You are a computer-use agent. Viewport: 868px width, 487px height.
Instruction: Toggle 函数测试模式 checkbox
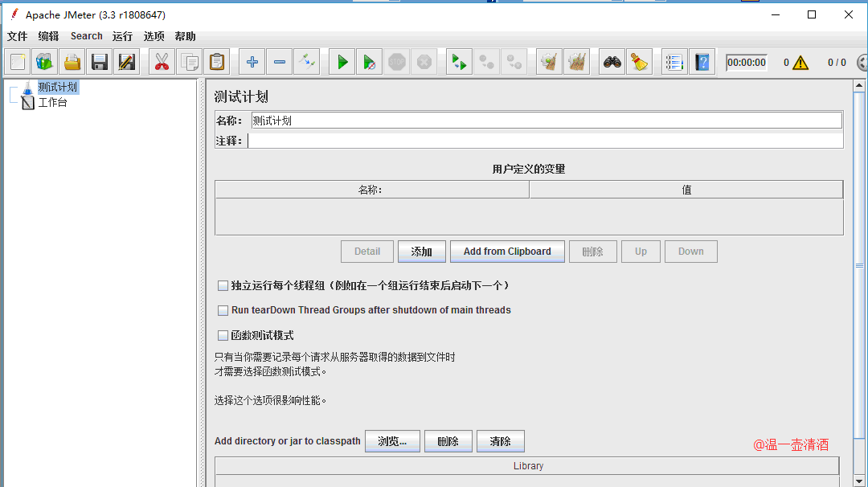point(223,335)
